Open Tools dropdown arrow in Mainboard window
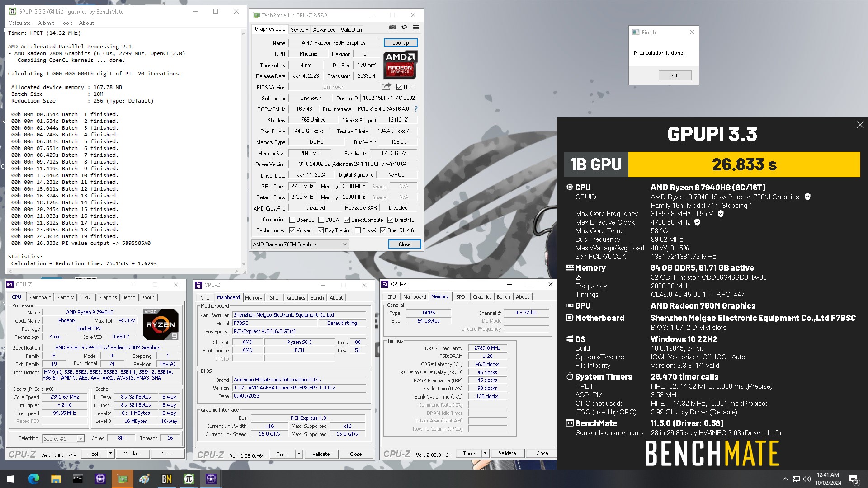Viewport: 868px width, 488px height. tap(299, 454)
